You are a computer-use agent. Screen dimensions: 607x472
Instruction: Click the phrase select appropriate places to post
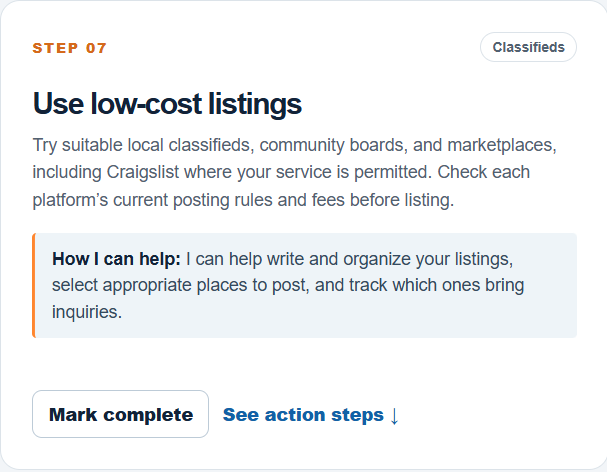pyautogui.click(x=180, y=285)
